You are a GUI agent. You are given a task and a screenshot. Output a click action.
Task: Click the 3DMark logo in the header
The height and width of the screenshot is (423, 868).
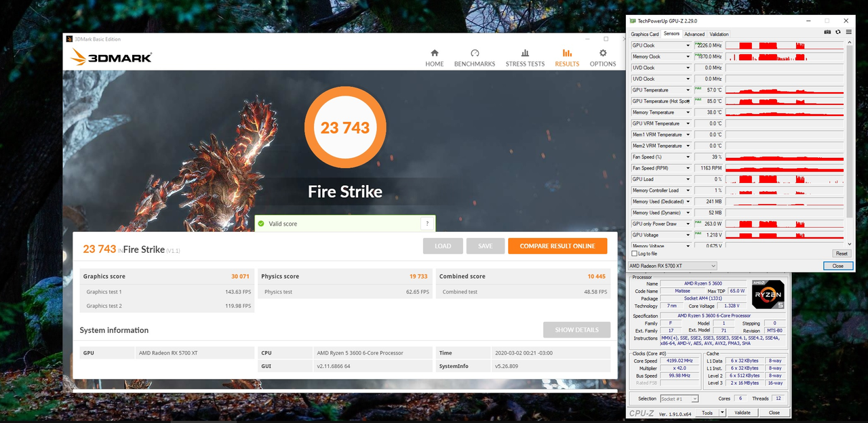pyautogui.click(x=111, y=58)
